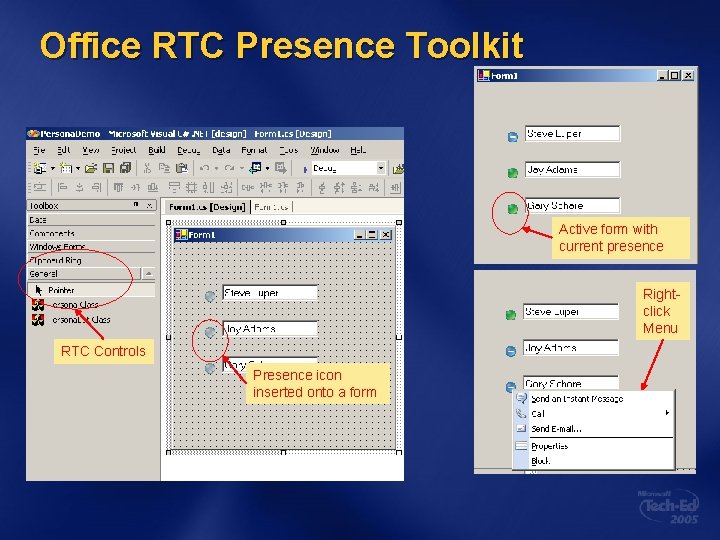Click the Paste clipboard icon
This screenshot has width=720, height=540.
pos(182,169)
